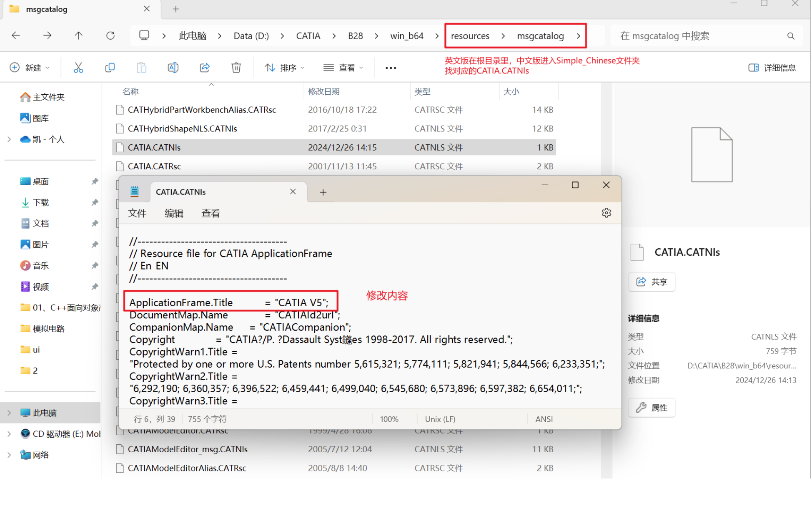Image resolution: width=812 pixels, height=514 pixels.
Task: Open the 查看 view dropdown in toolbar
Action: (x=343, y=68)
